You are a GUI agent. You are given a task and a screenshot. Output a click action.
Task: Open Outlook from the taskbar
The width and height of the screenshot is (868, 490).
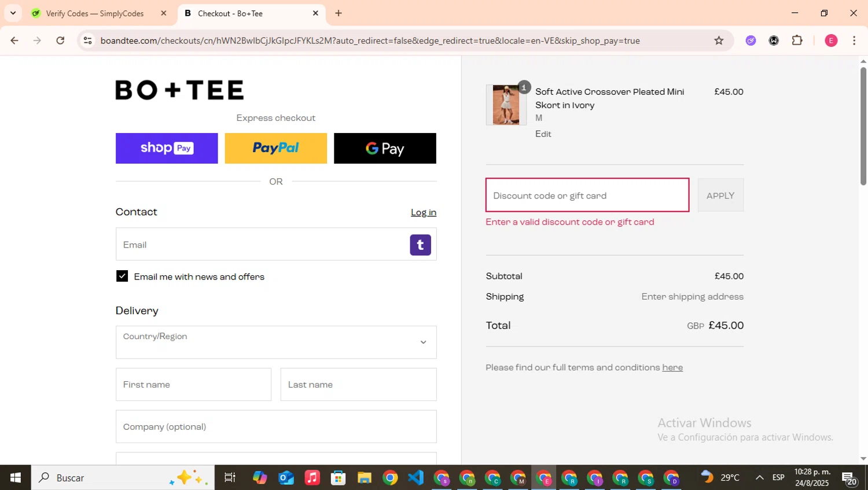(x=286, y=477)
